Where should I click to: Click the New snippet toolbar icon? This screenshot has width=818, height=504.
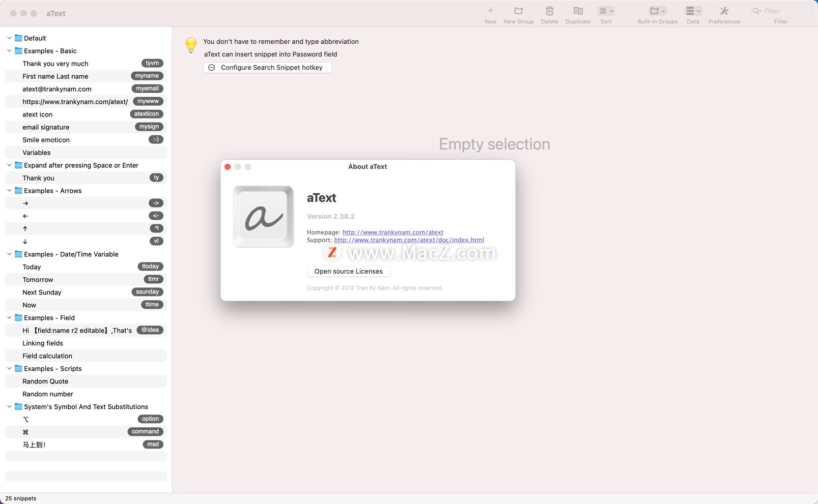[490, 11]
